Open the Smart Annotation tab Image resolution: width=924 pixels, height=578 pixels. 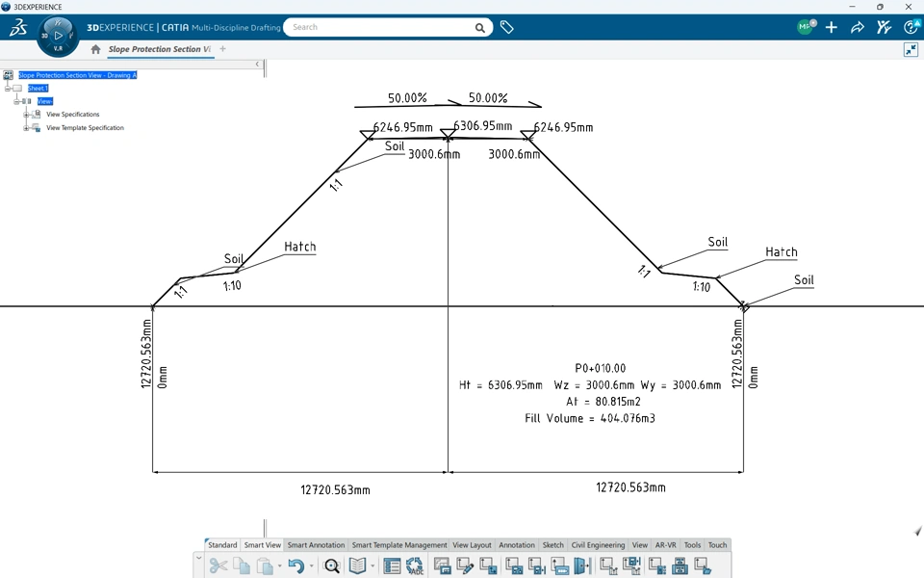pos(316,545)
